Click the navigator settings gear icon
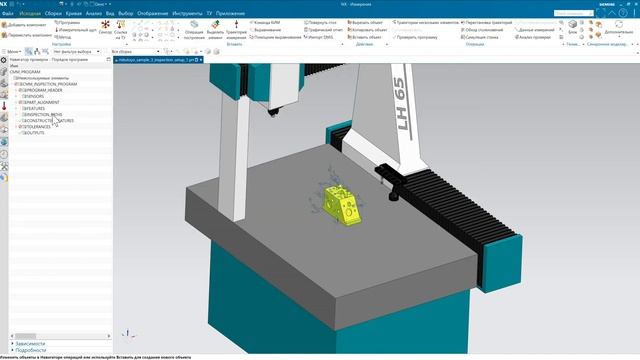The image size is (640, 360). click(4, 60)
